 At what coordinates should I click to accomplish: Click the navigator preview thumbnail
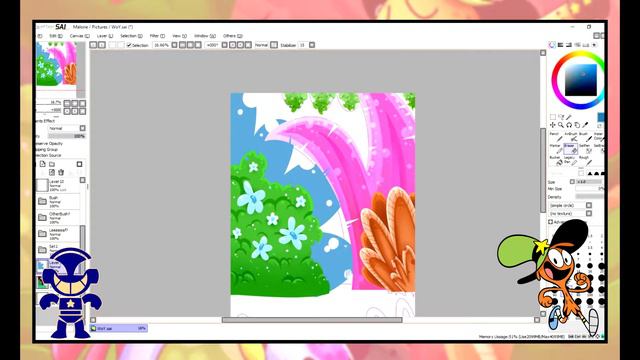56,64
